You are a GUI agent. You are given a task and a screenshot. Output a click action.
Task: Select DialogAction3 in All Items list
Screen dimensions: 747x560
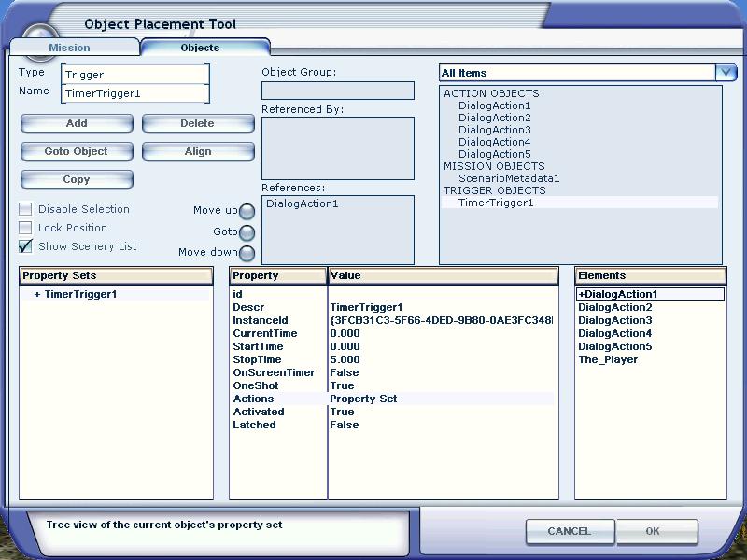point(495,130)
